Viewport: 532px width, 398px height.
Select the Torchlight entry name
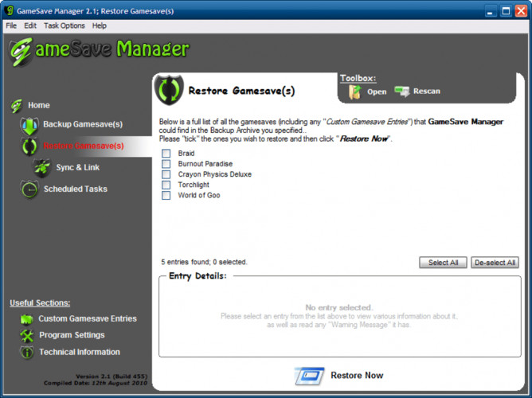[194, 185]
